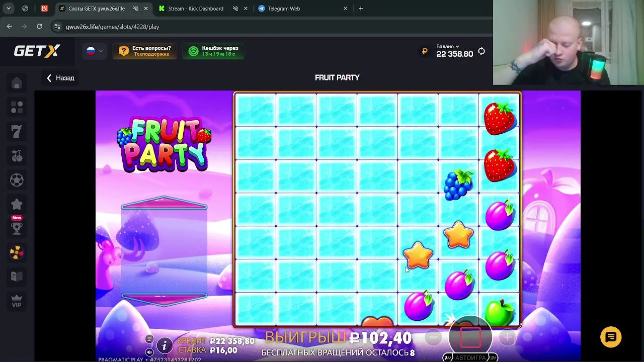Image resolution: width=644 pixels, height=362 pixels.
Task: Click the blue grapes symbol on grid
Action: (458, 185)
